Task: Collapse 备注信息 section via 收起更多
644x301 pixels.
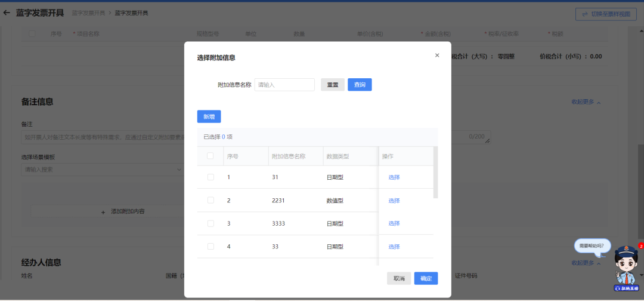Action: point(586,102)
